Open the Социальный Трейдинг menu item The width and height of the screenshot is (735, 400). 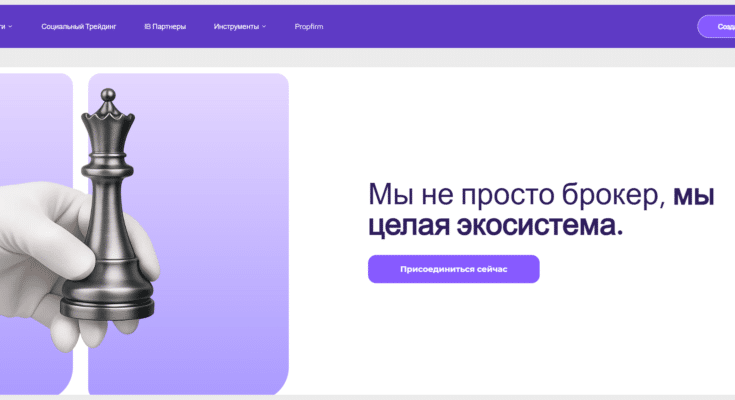(79, 26)
